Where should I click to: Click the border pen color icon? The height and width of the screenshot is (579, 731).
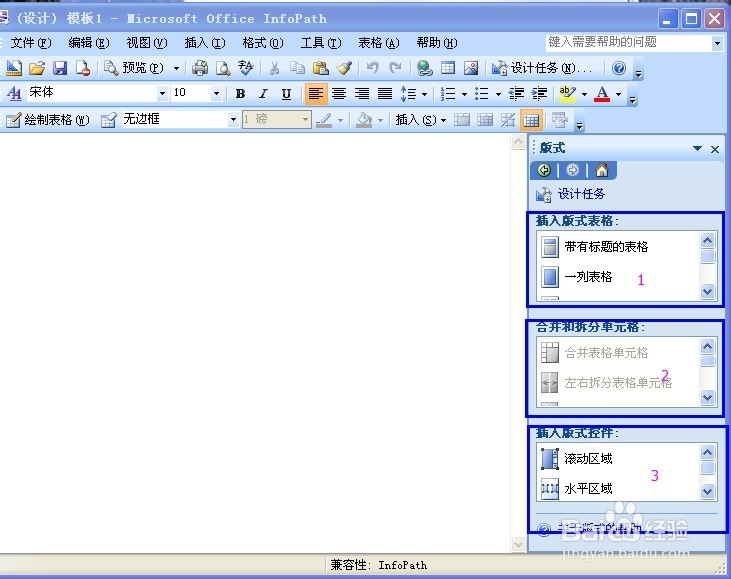click(324, 120)
